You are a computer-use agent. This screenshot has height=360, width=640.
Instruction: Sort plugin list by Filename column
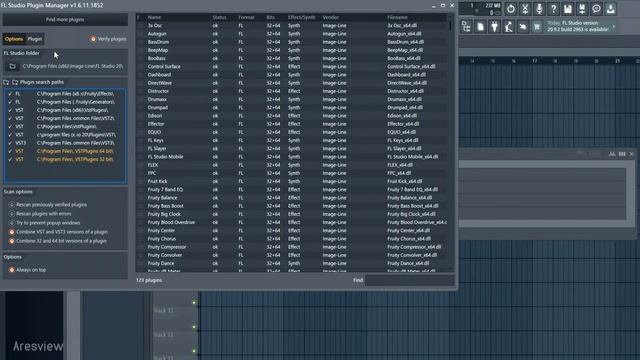397,17
